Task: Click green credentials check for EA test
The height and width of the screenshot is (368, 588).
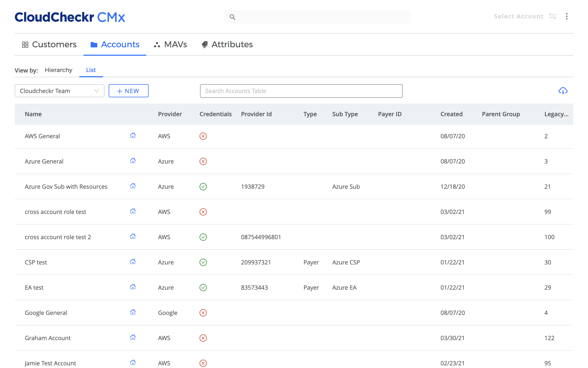Action: click(203, 288)
